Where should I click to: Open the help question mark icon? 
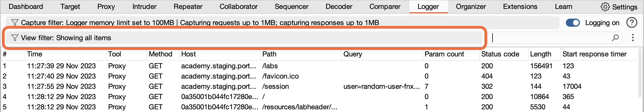632,23
